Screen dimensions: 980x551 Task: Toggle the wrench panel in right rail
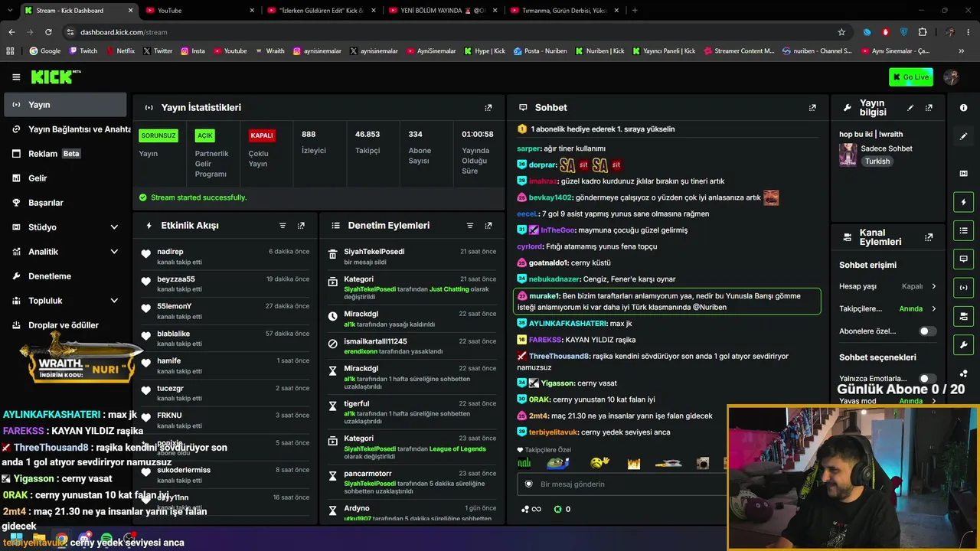click(963, 344)
